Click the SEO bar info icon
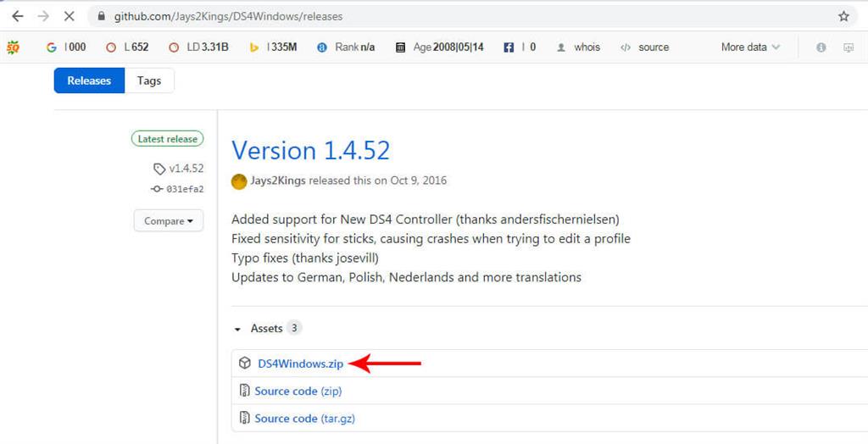Image resolution: width=868 pixels, height=444 pixels. (821, 47)
